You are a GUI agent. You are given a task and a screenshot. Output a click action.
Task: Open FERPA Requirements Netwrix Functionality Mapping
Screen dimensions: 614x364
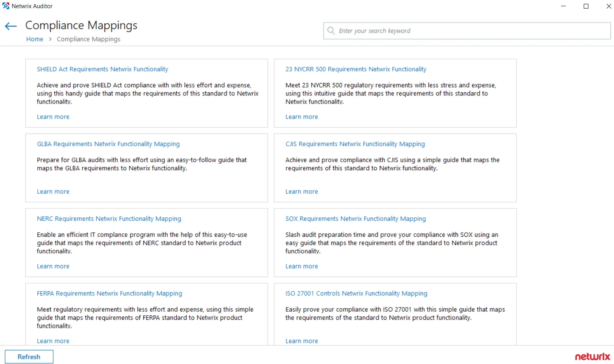(x=110, y=294)
